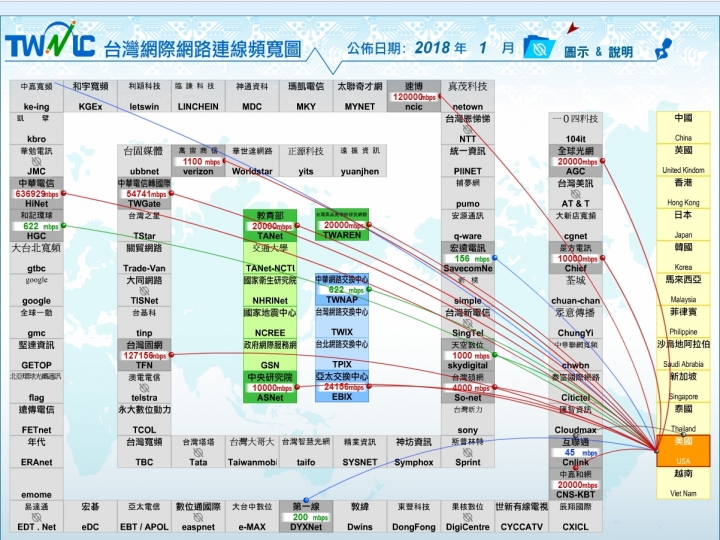
Task: Select the TWIX exchange center cell
Action: [342, 322]
